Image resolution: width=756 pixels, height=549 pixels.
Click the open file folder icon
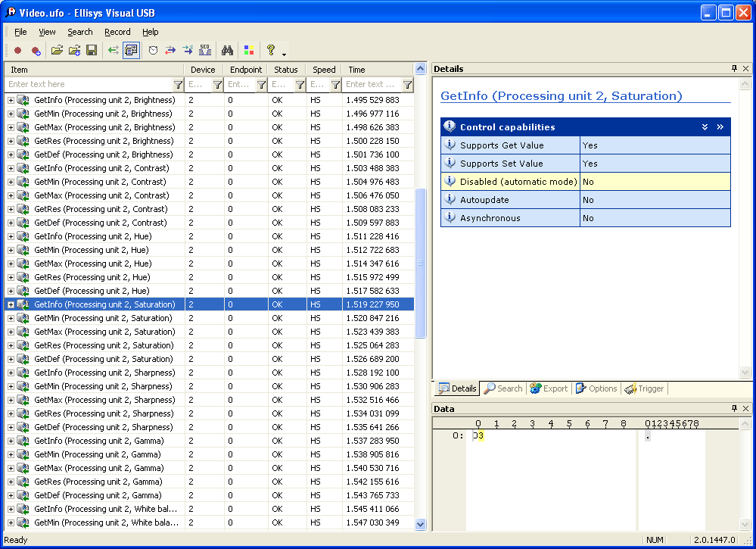(57, 51)
